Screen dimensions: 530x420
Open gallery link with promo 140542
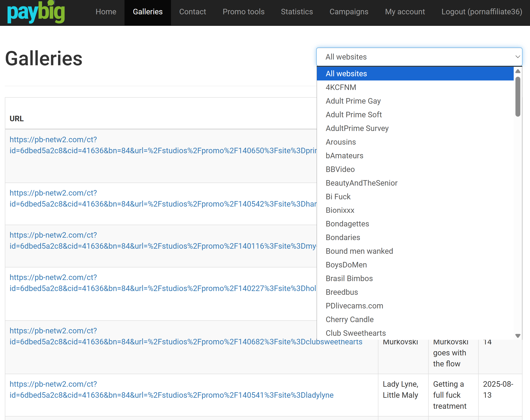pos(163,198)
